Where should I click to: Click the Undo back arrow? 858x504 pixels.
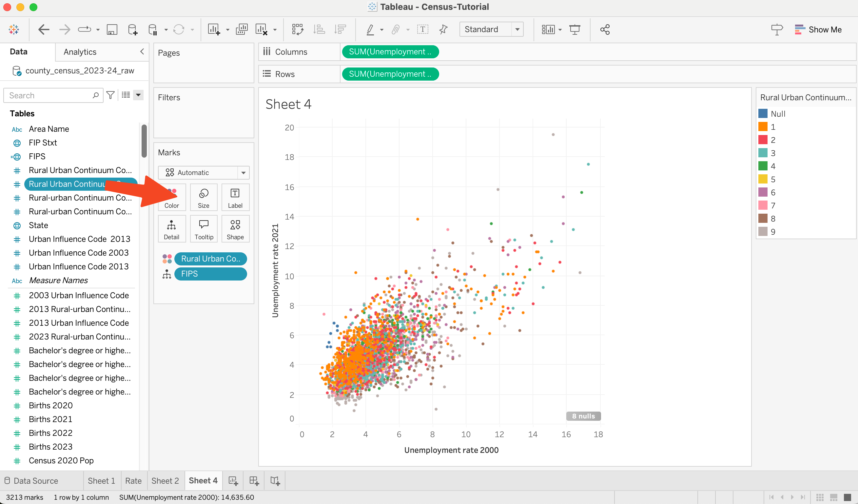tap(44, 29)
